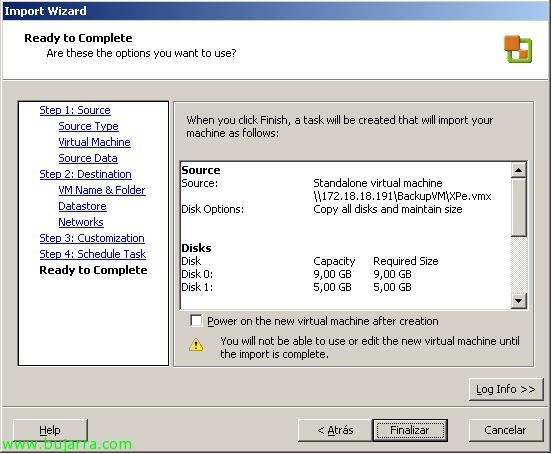552x454 pixels.
Task: Select the Datastore step link
Action: [82, 206]
